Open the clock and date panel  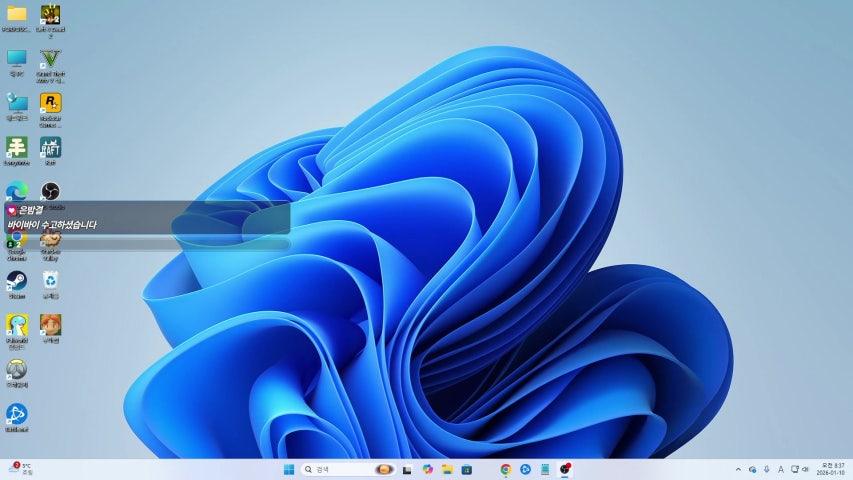pos(831,469)
